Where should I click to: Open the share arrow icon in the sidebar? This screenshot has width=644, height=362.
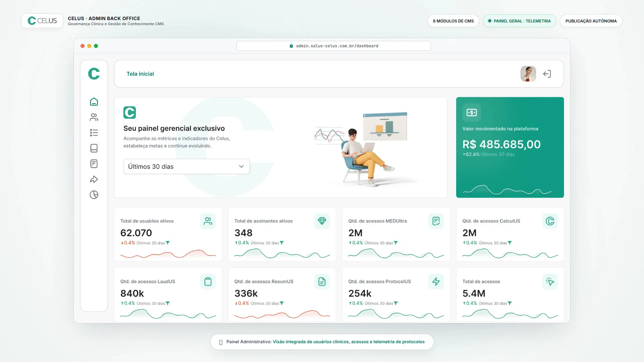[94, 179]
